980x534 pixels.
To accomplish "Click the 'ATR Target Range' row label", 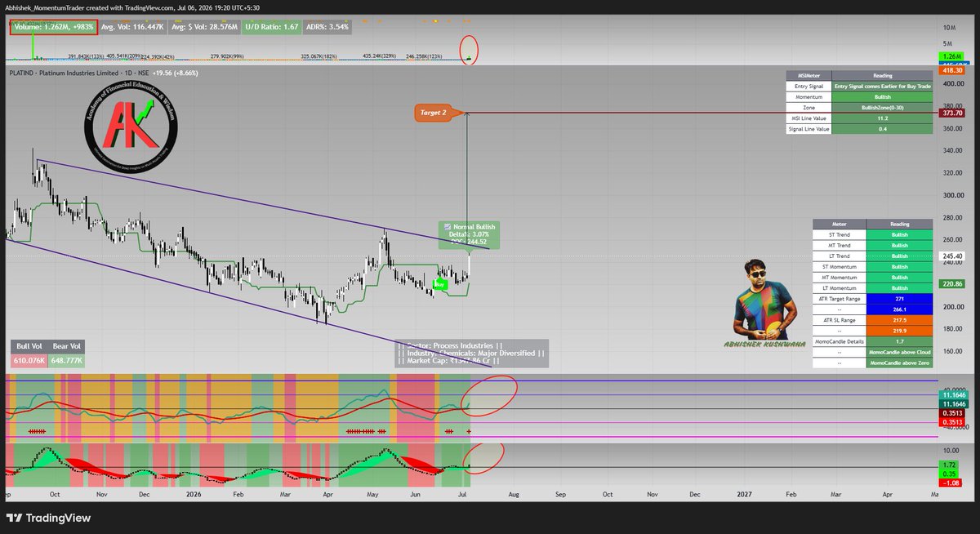I will point(839,299).
